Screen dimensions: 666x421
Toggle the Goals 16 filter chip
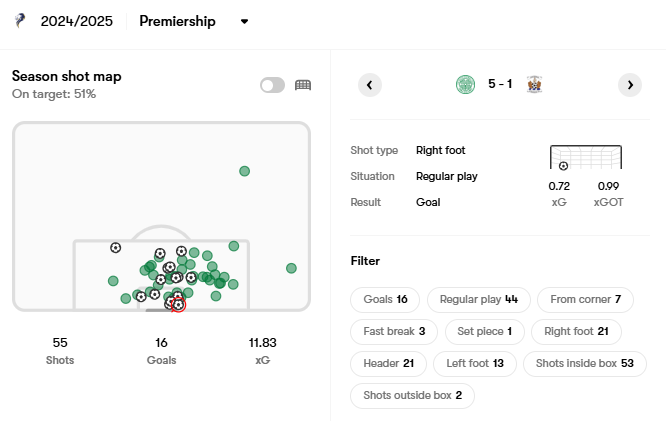tap(385, 300)
